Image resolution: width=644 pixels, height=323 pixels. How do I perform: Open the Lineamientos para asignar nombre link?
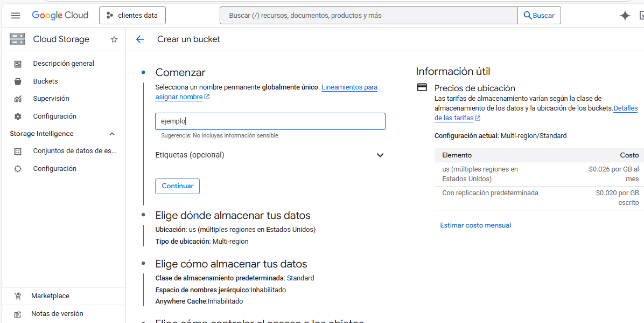click(349, 87)
